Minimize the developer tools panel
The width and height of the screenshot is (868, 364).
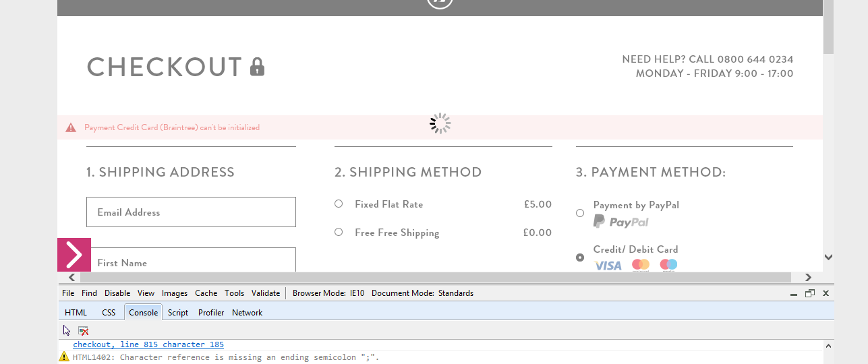pyautogui.click(x=793, y=293)
